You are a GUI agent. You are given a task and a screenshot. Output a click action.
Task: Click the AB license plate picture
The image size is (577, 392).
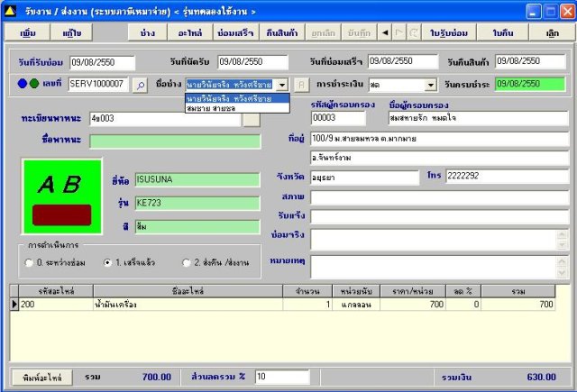59,185
